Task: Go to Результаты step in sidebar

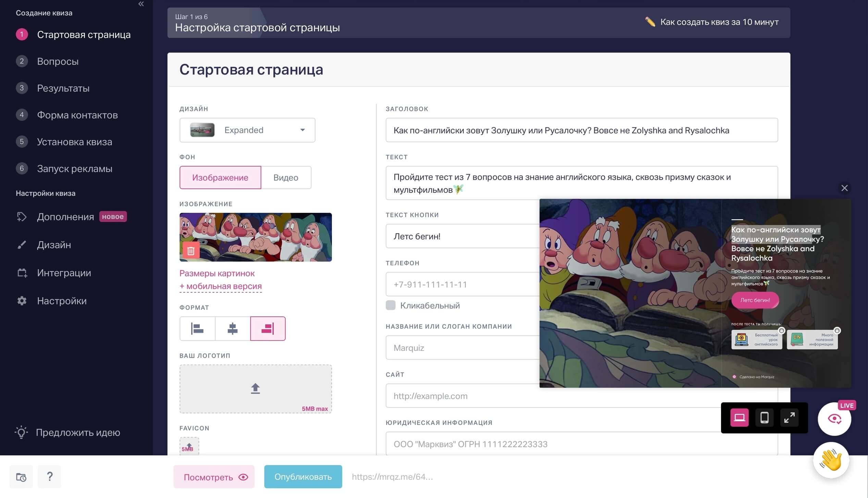Action: [63, 88]
